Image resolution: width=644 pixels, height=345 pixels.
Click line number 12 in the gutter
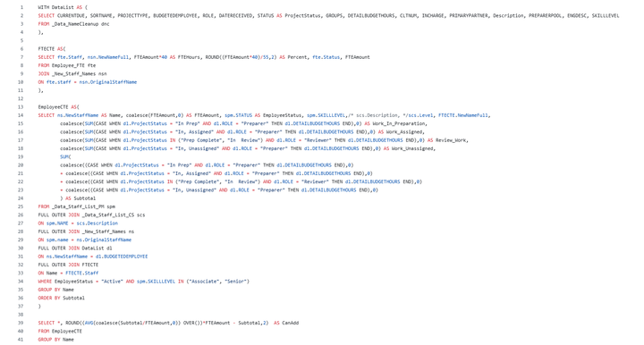[x=21, y=98]
